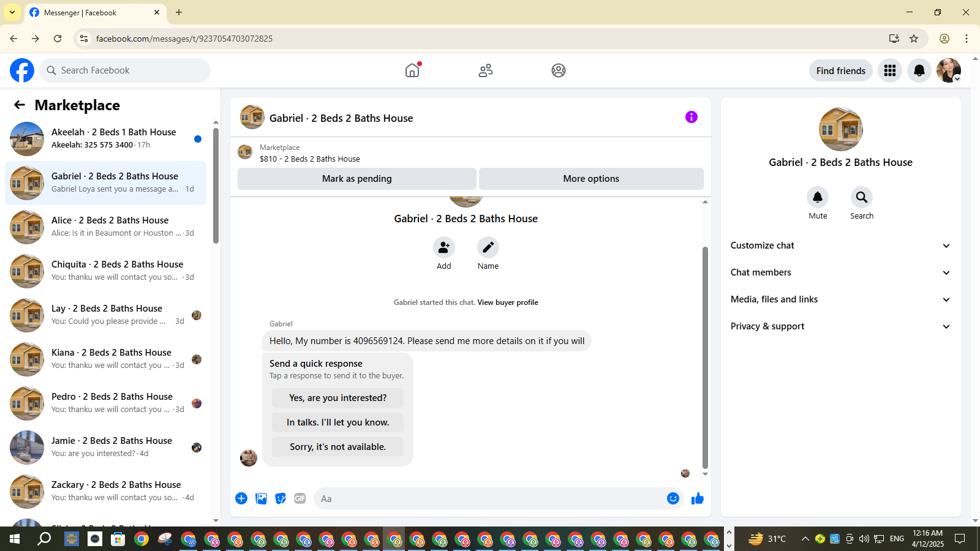The width and height of the screenshot is (980, 551).
Task: Open the Facebook apps menu grid
Action: pyautogui.click(x=890, y=70)
